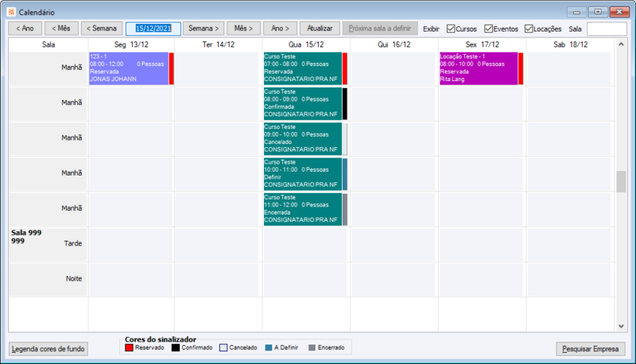Click the Tarde period row label

point(73,243)
